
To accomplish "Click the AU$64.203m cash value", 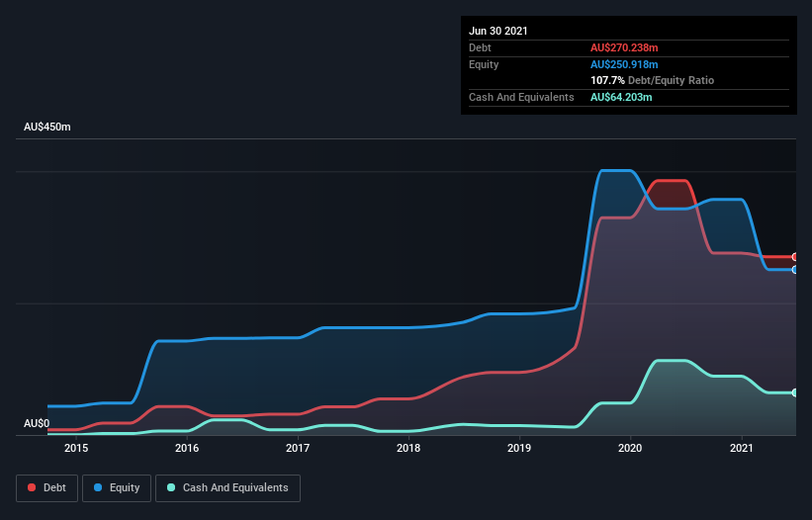I will (x=621, y=97).
